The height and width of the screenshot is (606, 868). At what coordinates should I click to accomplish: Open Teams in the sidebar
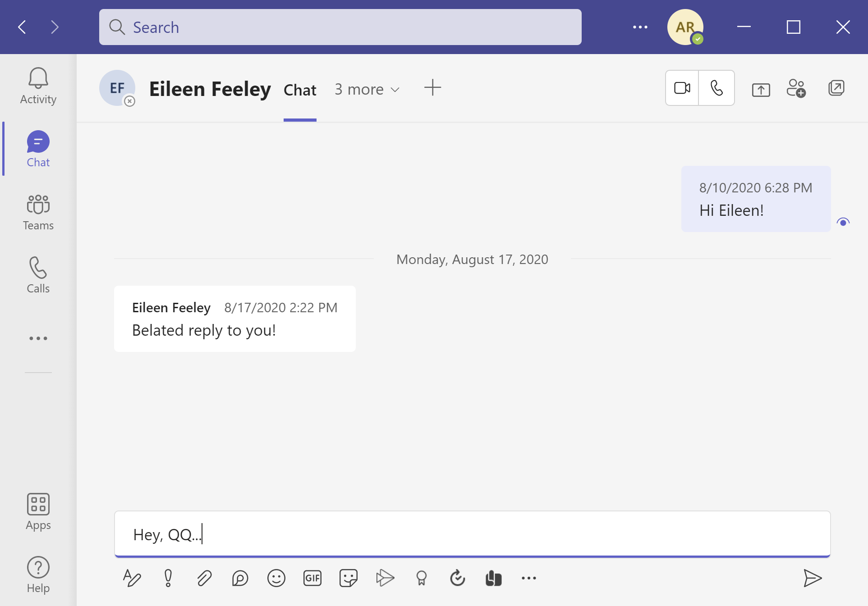point(38,212)
